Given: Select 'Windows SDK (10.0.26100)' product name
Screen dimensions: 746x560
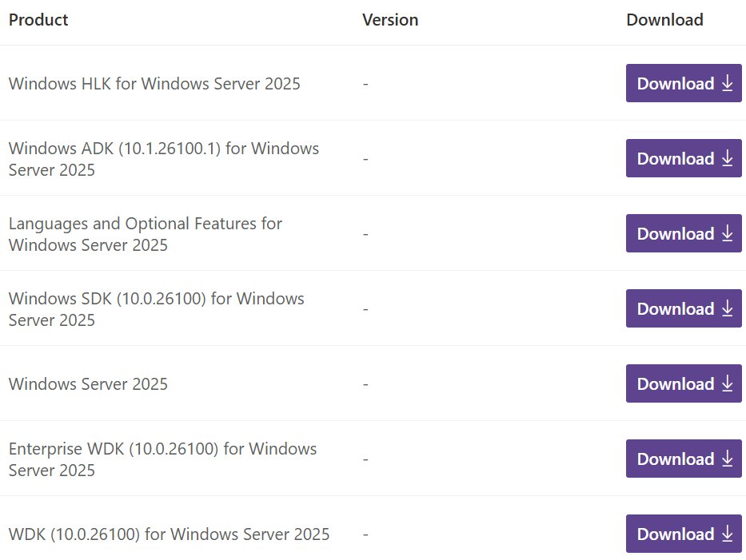Looking at the screenshot, I should tap(157, 309).
